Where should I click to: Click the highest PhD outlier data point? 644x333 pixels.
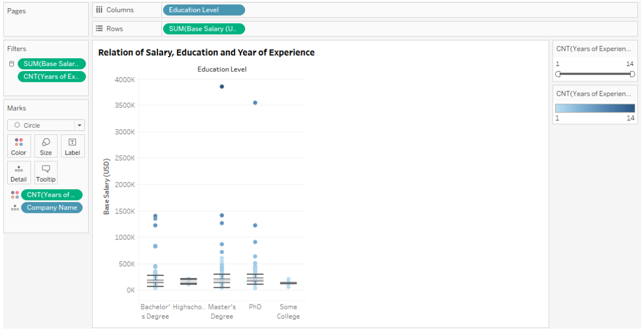click(x=255, y=102)
